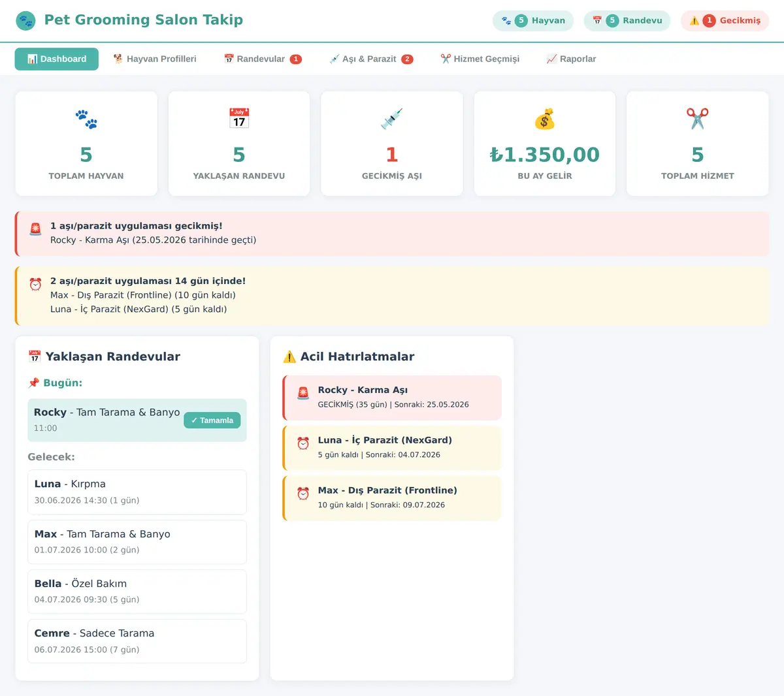
Task: Open the Raporlar tab
Action: [x=572, y=59]
